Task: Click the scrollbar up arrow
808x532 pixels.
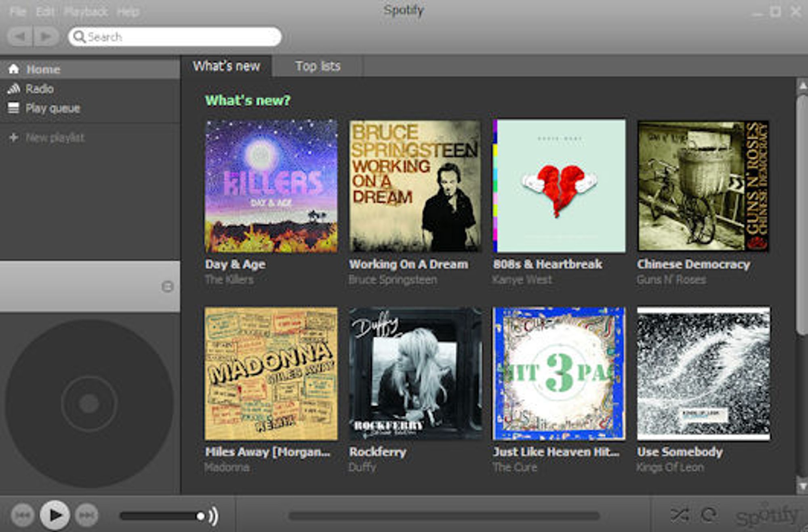Action: coord(802,86)
